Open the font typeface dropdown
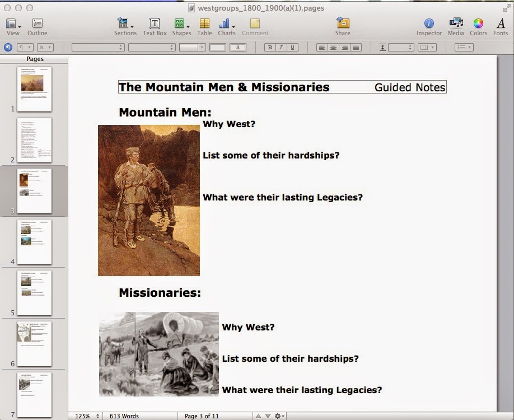 tap(152, 47)
